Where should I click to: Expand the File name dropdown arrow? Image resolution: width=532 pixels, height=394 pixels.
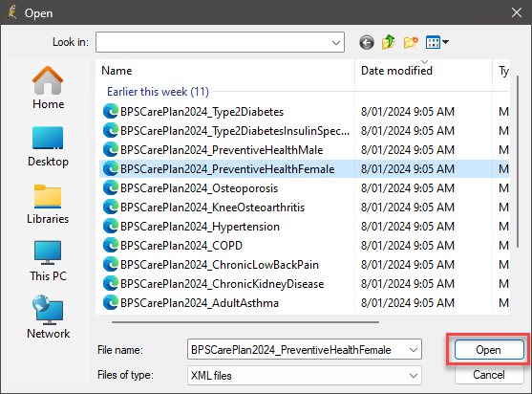(x=414, y=349)
